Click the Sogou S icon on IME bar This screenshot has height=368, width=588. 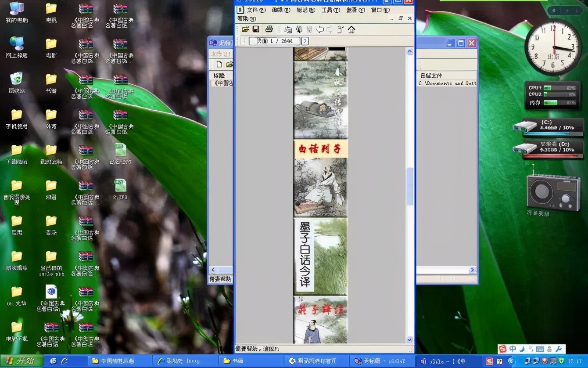tap(502, 349)
